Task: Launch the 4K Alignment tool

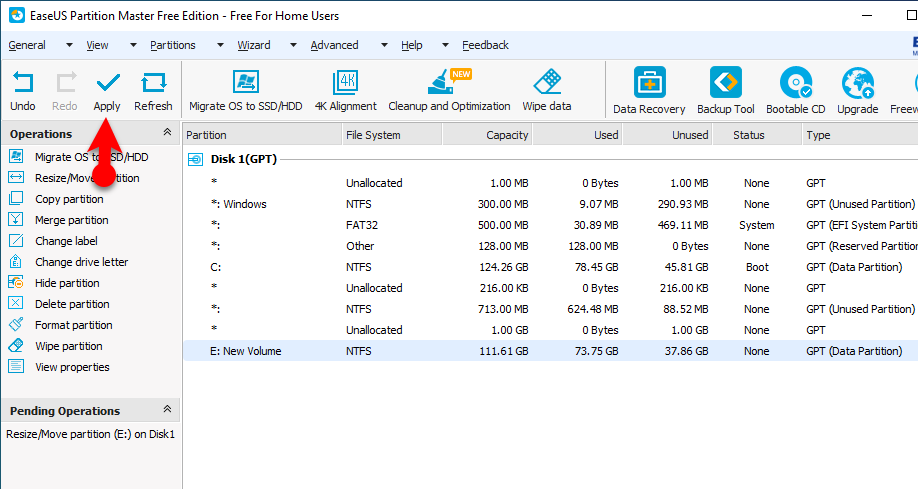Action: coord(346,83)
